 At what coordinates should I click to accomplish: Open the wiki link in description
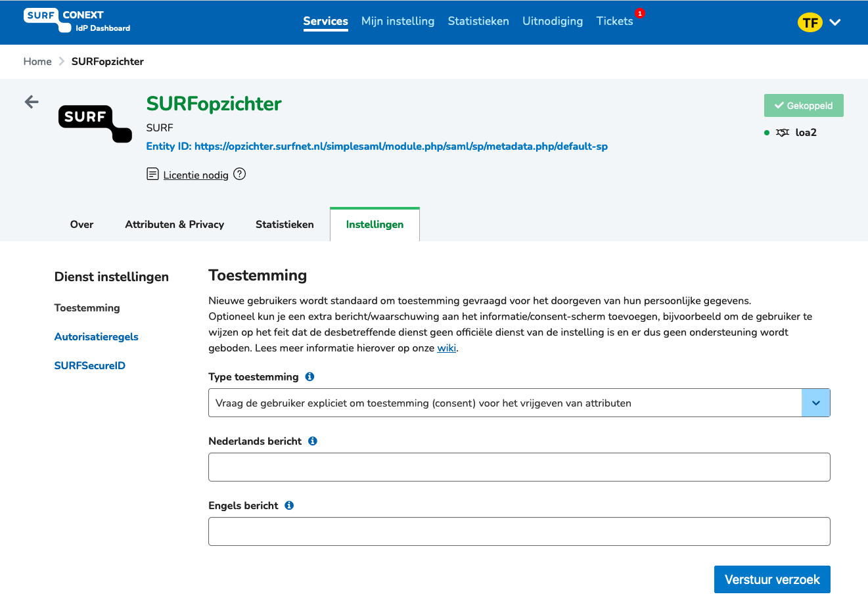tap(447, 348)
